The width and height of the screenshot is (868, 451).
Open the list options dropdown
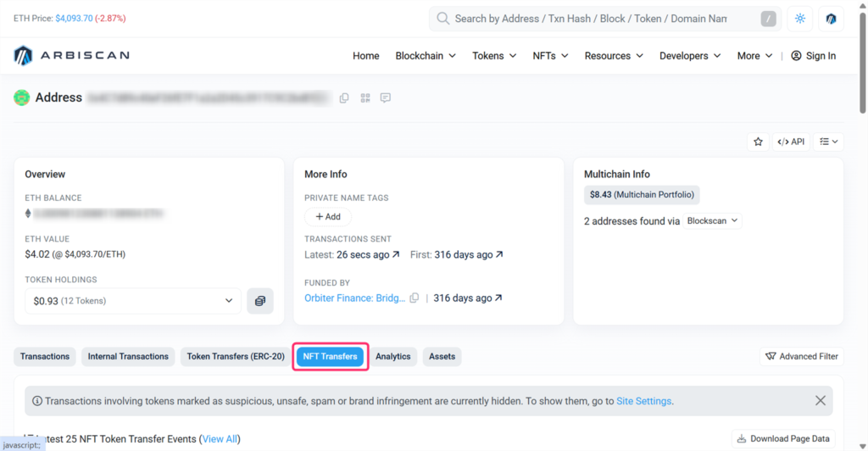(828, 142)
